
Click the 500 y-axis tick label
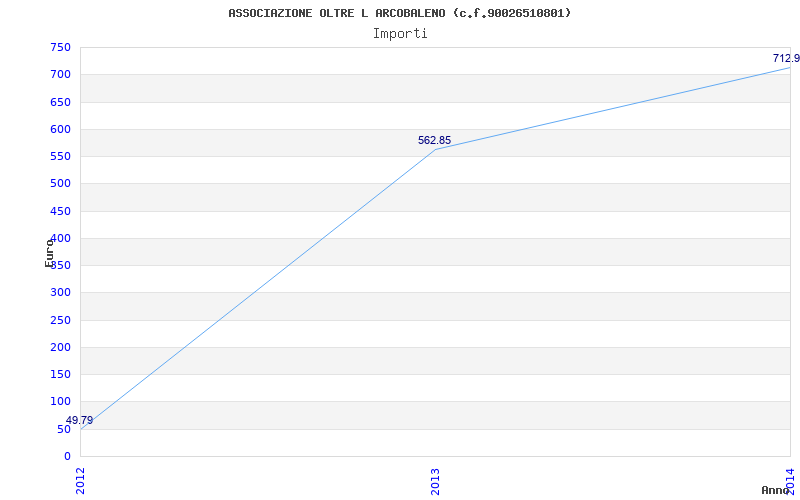[x=60, y=184]
